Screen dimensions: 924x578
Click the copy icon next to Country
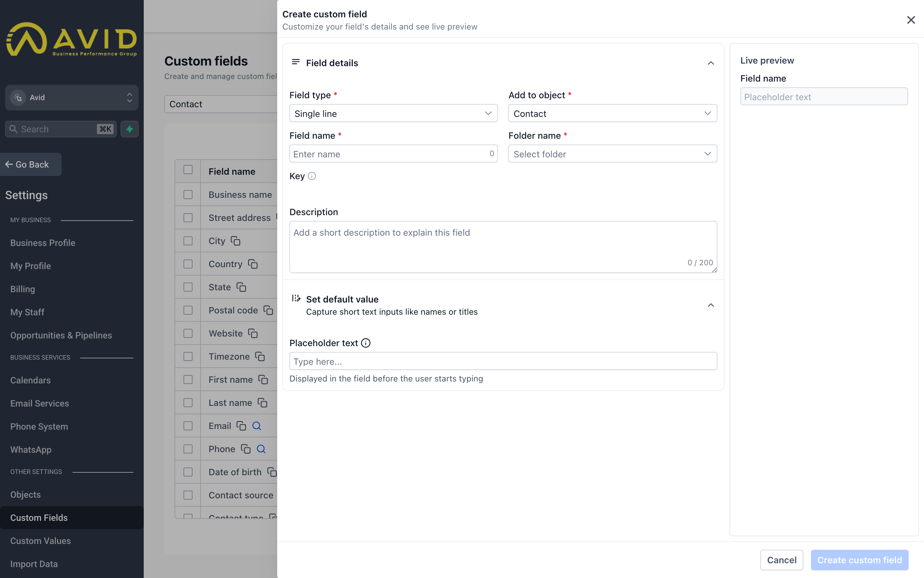(252, 264)
